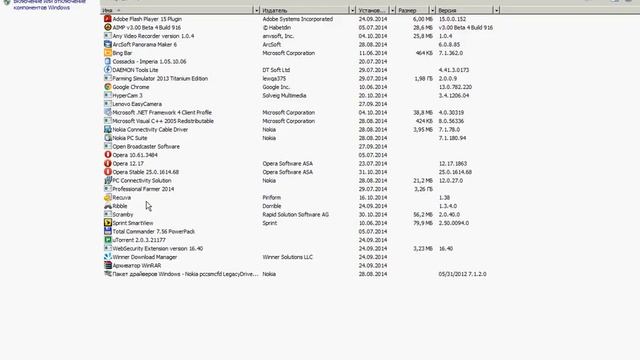This screenshot has height=360, width=640.
Task: Sort by the Version column header
Action: 464,10
